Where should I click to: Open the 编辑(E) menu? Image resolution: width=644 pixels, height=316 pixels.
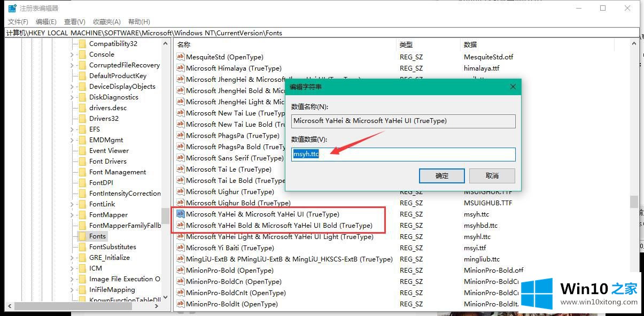coord(46,21)
